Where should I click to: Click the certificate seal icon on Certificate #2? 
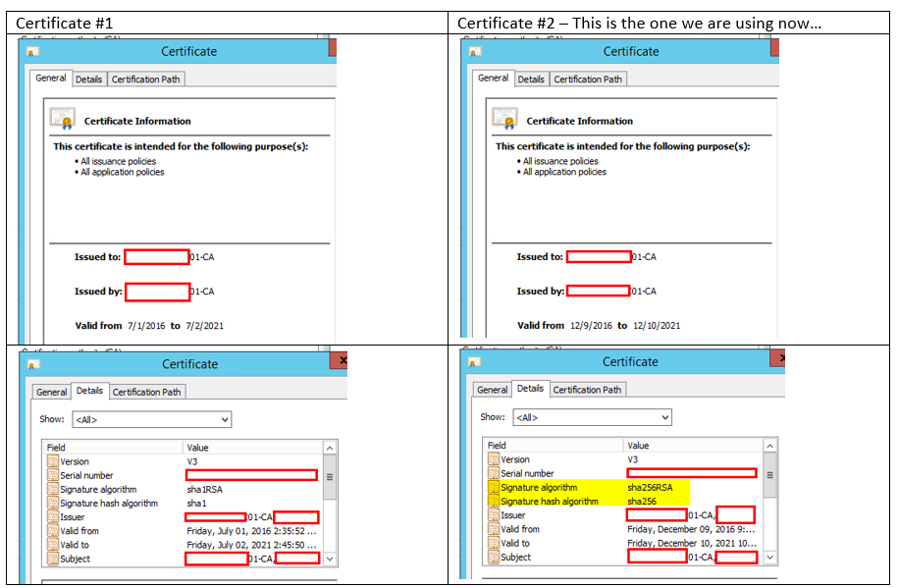pyautogui.click(x=504, y=119)
